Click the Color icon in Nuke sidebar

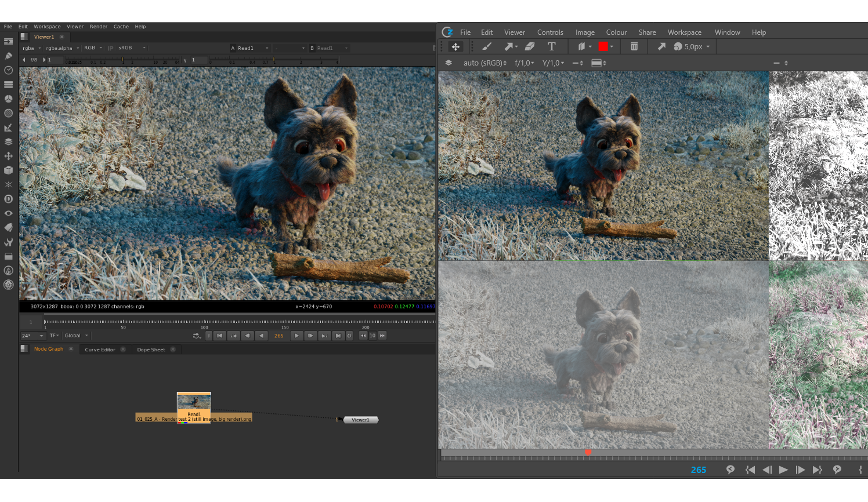click(8, 99)
